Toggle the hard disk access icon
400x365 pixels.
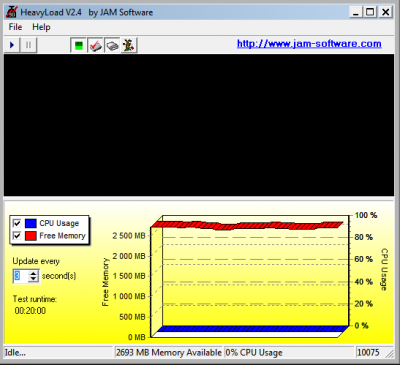click(x=112, y=45)
